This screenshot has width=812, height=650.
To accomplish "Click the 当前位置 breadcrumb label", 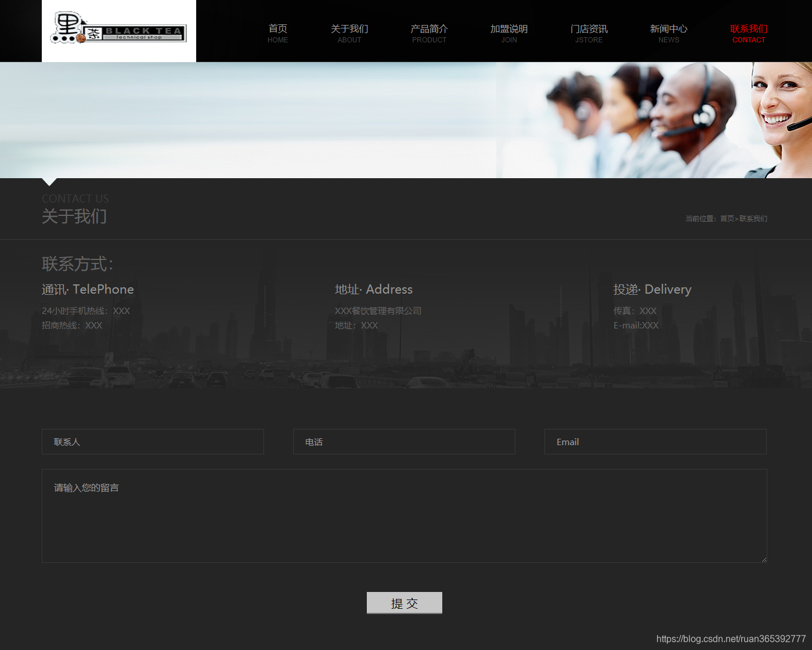I will point(700,219).
